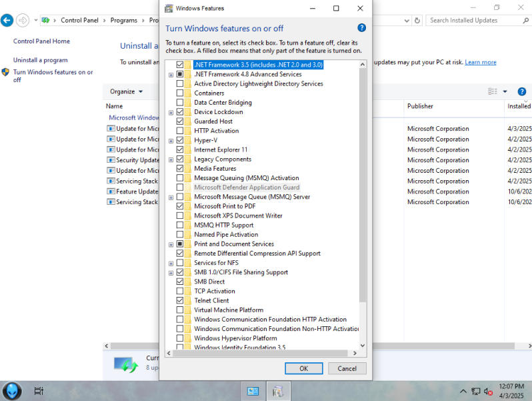This screenshot has height=401, width=532.
Task: Open the recent locations dropdown arrow
Action: point(35,21)
